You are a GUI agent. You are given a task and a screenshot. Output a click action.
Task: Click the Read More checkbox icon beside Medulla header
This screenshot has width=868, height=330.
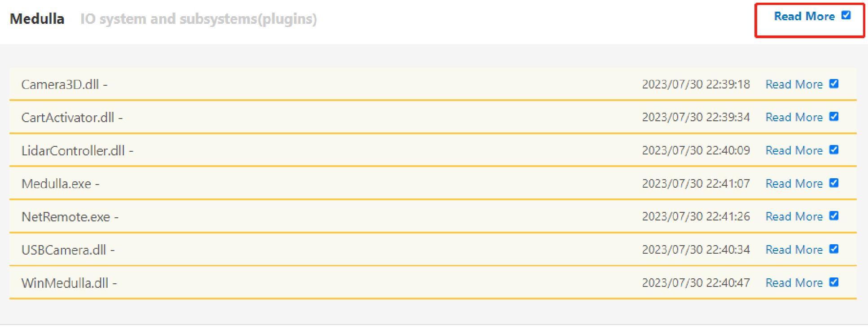point(846,15)
